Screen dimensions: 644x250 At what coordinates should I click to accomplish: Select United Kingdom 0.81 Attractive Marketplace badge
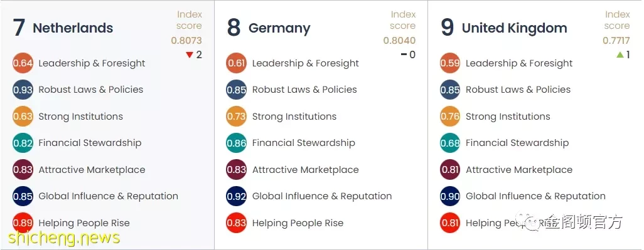click(449, 170)
